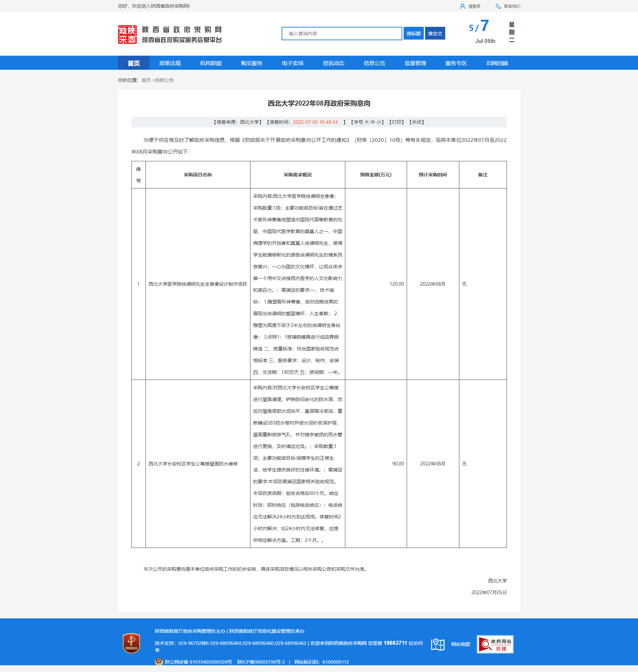Open the 信息公告 navigation item
Screen dimensions: 638x672
(x=374, y=63)
